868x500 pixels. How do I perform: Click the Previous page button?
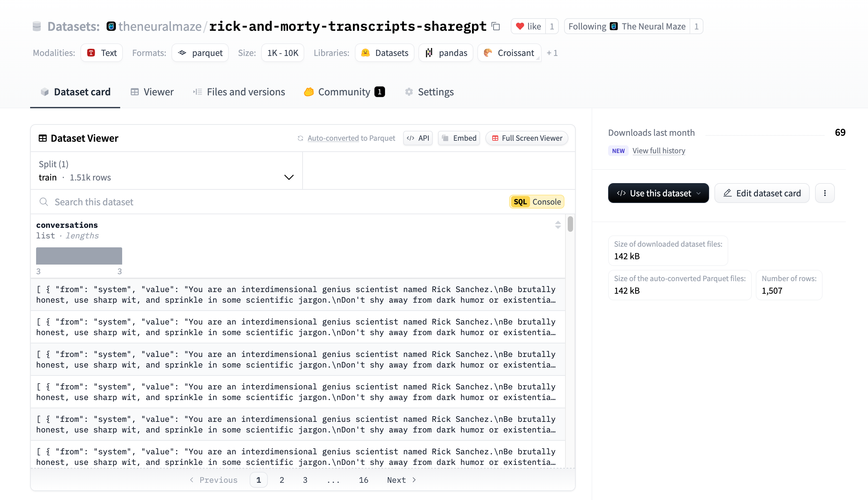click(x=214, y=480)
